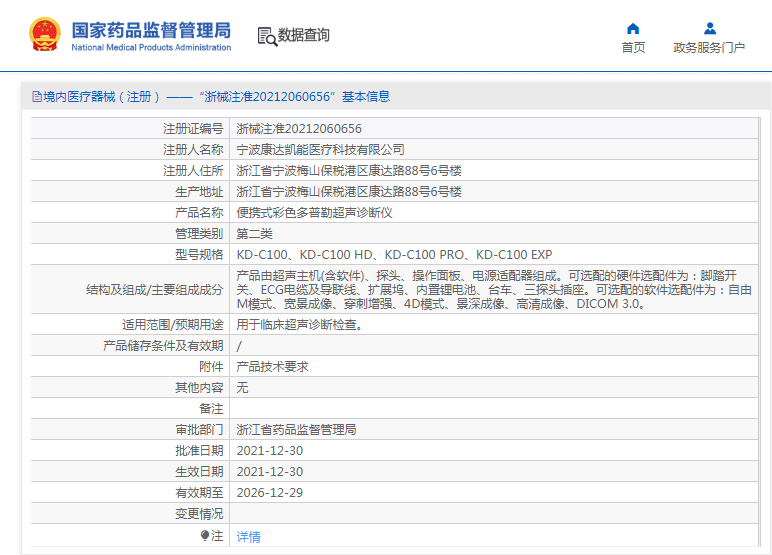Click the 附件 row label
The height and width of the screenshot is (555, 772).
click(x=211, y=366)
